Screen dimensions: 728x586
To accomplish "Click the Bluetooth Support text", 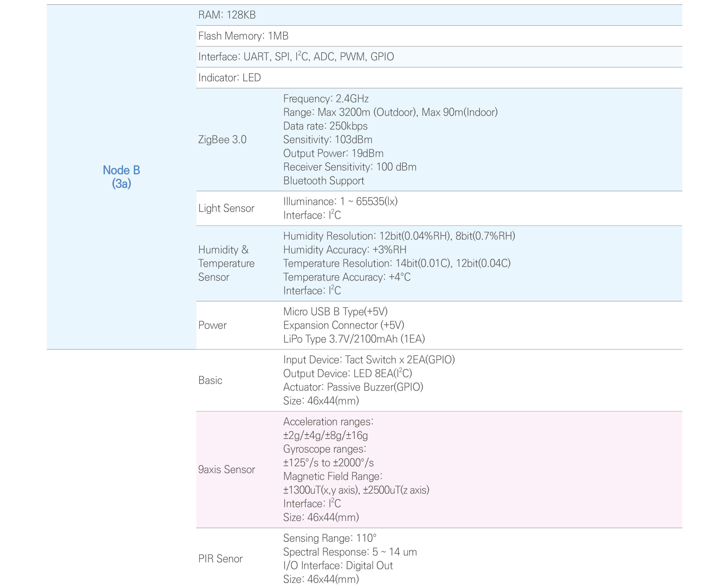I will coord(323,181).
